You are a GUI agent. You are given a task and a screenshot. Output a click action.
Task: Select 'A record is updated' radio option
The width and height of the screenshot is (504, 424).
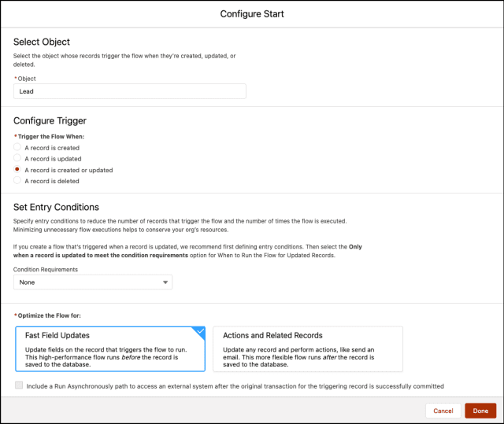17,158
